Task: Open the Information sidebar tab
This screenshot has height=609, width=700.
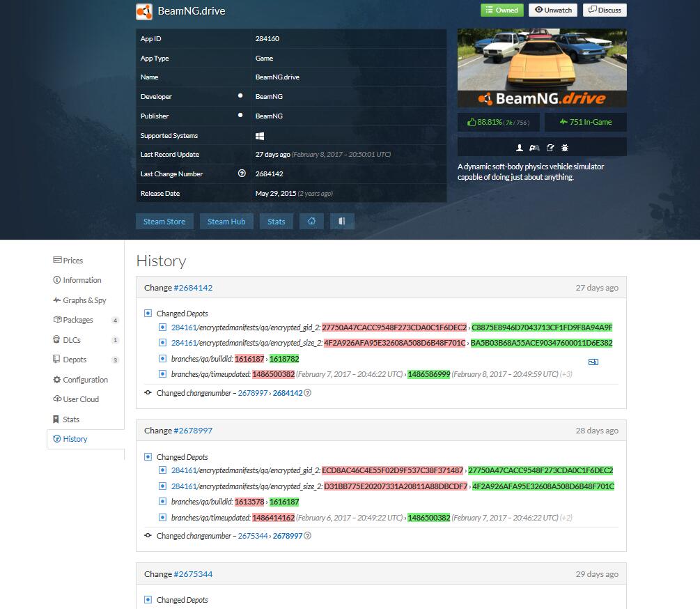Action: [x=85, y=280]
